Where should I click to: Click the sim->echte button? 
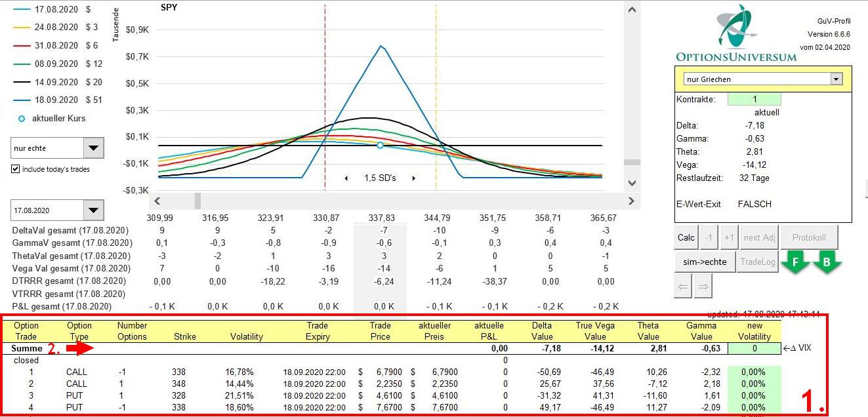pyautogui.click(x=705, y=262)
